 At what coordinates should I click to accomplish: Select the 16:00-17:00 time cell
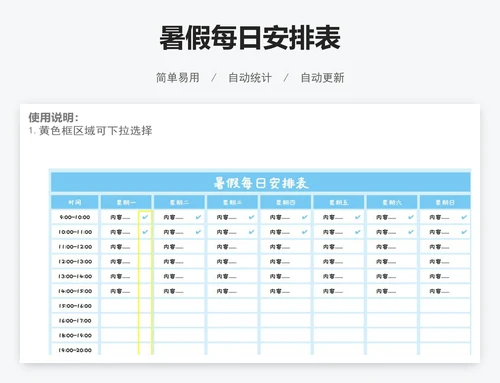click(75, 321)
